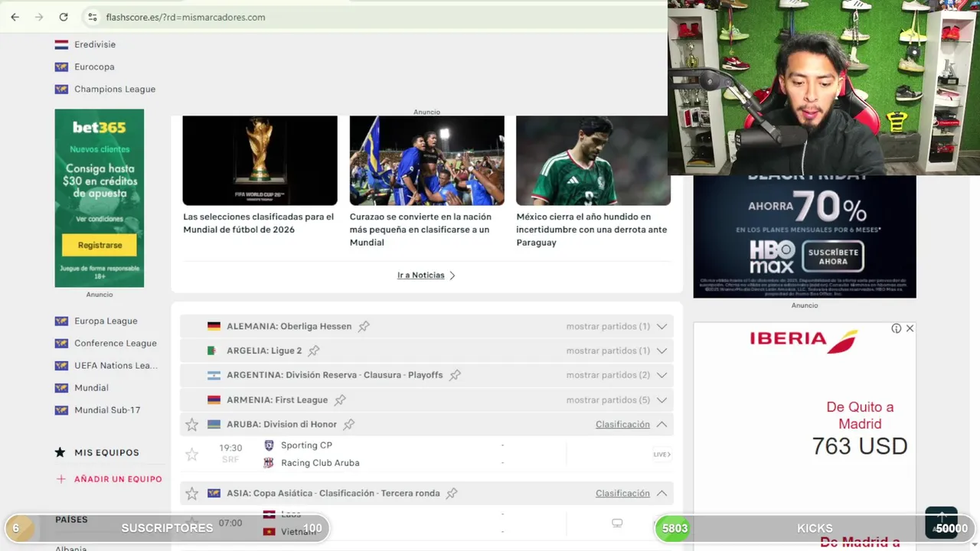Screen dimensions: 980x551
Task: Read 'Las selecciones clasificadas para el Mundial' article
Action: (259, 223)
